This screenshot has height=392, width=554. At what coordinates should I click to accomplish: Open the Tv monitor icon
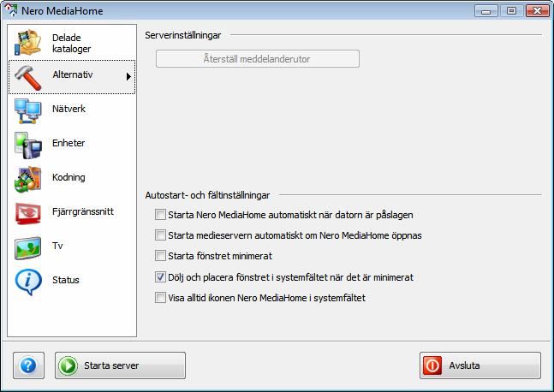click(x=28, y=248)
